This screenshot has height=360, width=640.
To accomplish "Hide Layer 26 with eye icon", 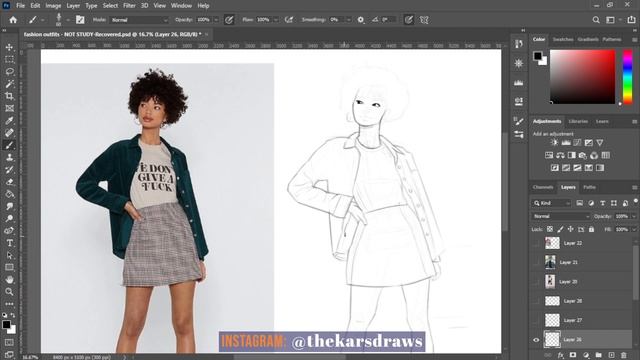I will click(x=536, y=340).
